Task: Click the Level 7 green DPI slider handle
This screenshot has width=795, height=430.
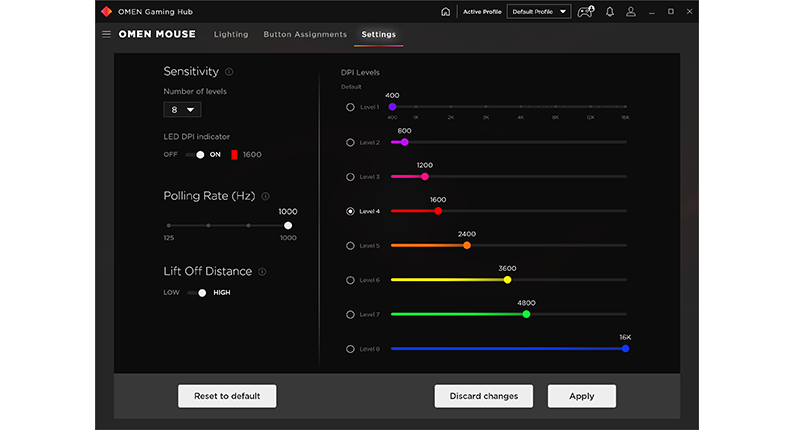Action: click(526, 314)
